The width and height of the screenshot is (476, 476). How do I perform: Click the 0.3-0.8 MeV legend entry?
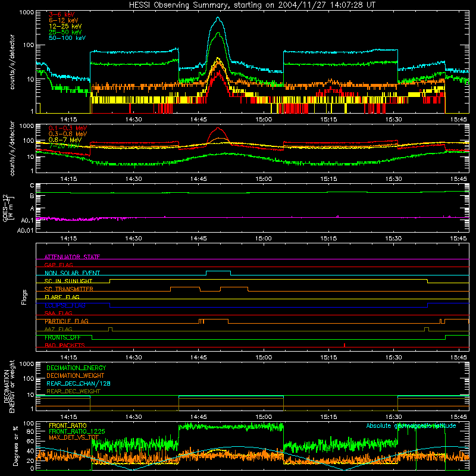point(68,134)
